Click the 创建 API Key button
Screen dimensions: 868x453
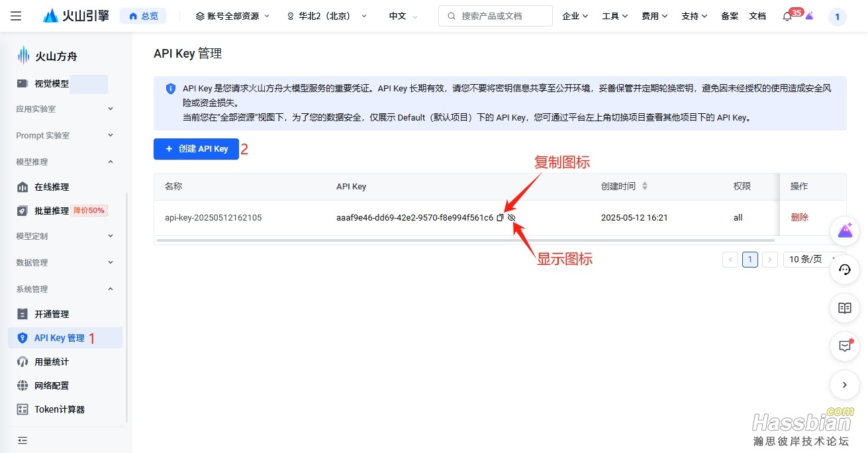tap(196, 149)
